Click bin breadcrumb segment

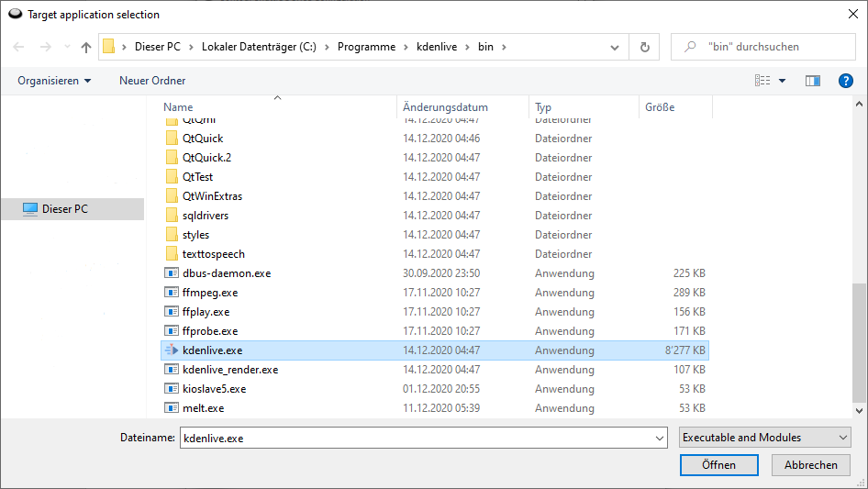(485, 47)
